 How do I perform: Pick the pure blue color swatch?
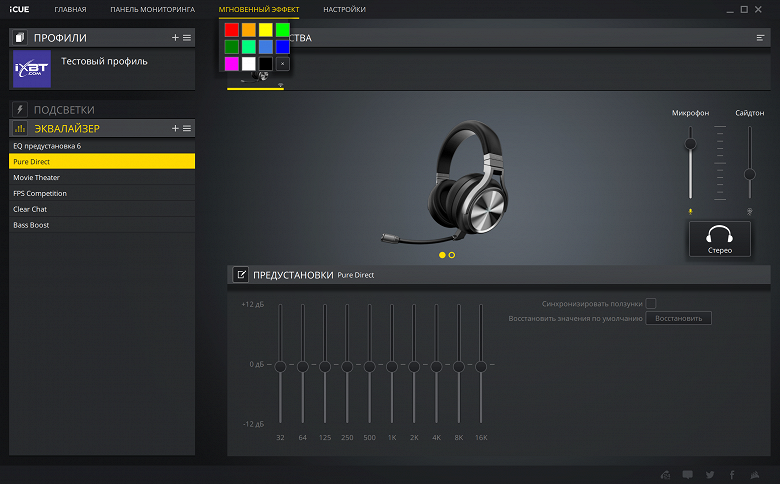coord(283,47)
